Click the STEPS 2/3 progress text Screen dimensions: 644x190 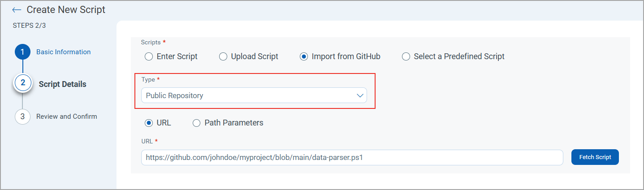[x=29, y=26]
